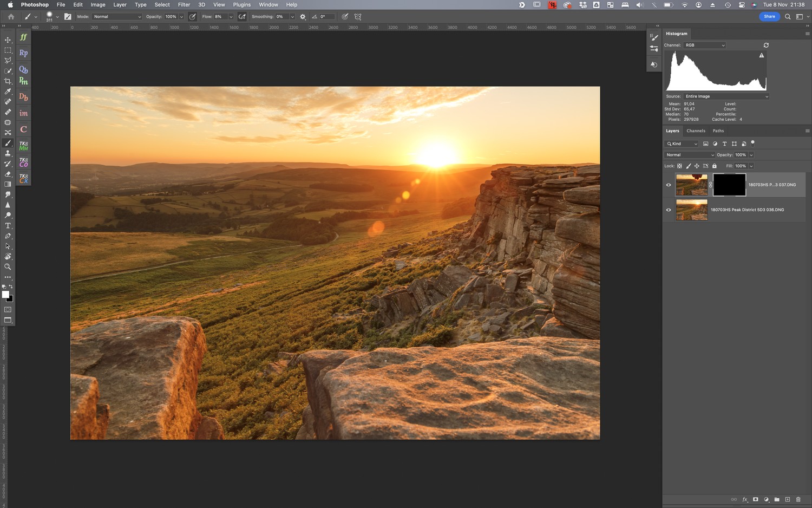Switch to the Channels tab
The image size is (812, 508).
696,131
